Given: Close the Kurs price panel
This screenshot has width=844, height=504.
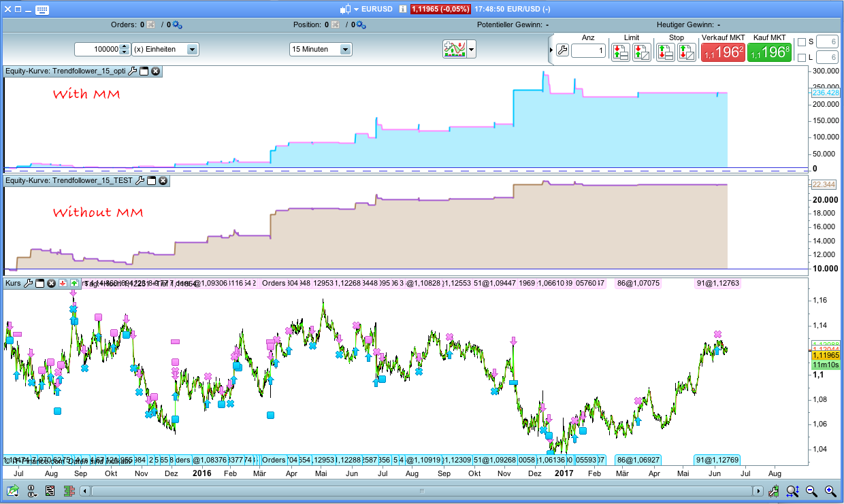Looking at the screenshot, I should [51, 283].
